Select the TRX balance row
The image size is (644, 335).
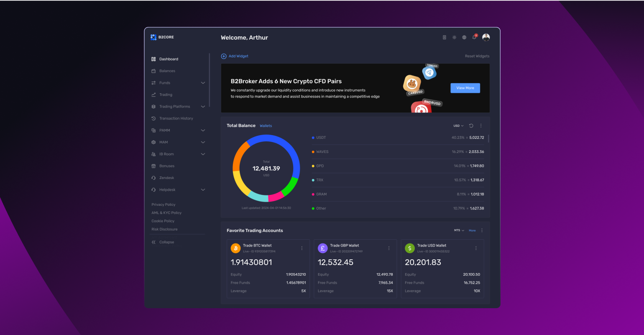tap(398, 180)
